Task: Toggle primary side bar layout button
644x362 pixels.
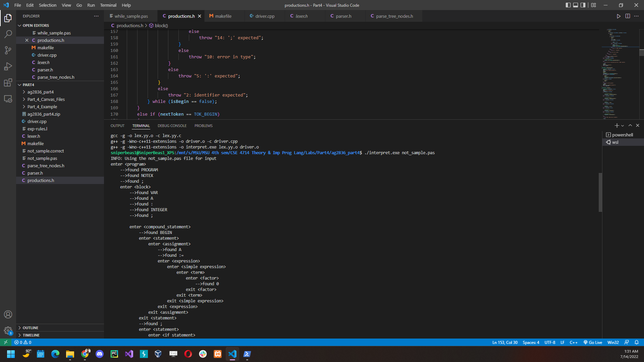Action: [568, 5]
